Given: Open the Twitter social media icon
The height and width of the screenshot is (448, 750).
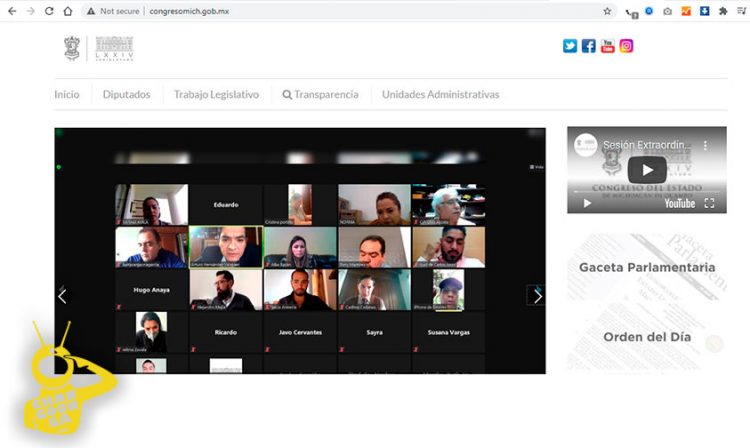Looking at the screenshot, I should (570, 46).
